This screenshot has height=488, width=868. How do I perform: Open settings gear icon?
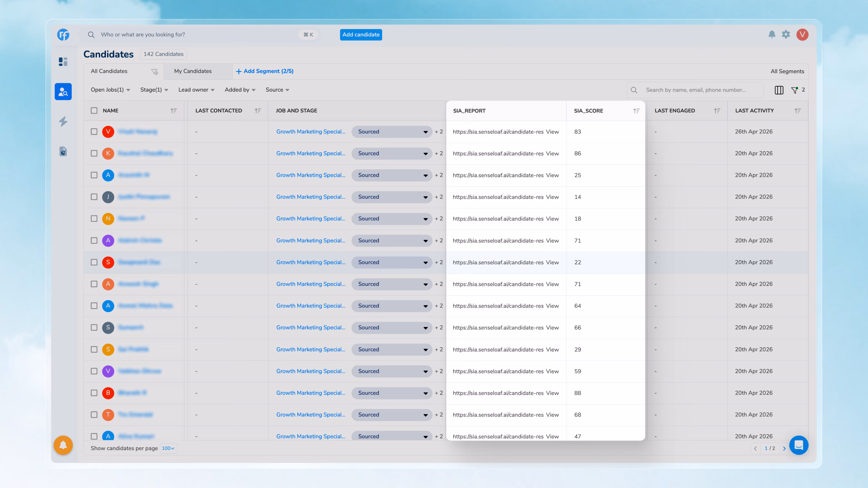click(x=786, y=34)
